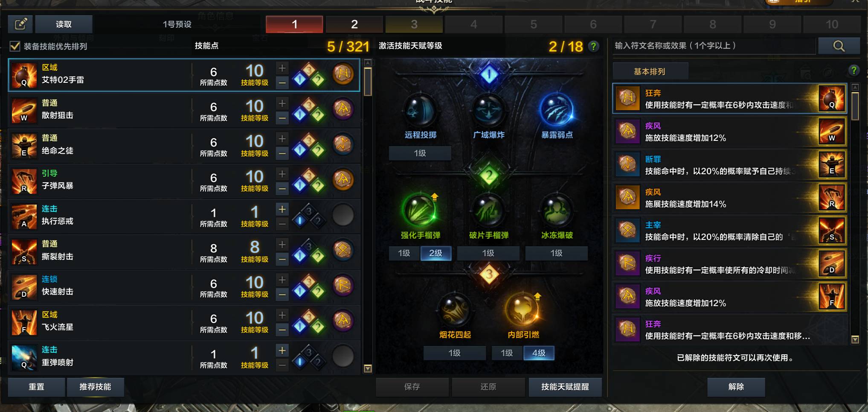Set 内部引燃 talent to 4级
This screenshot has width=868, height=412.
tap(539, 353)
